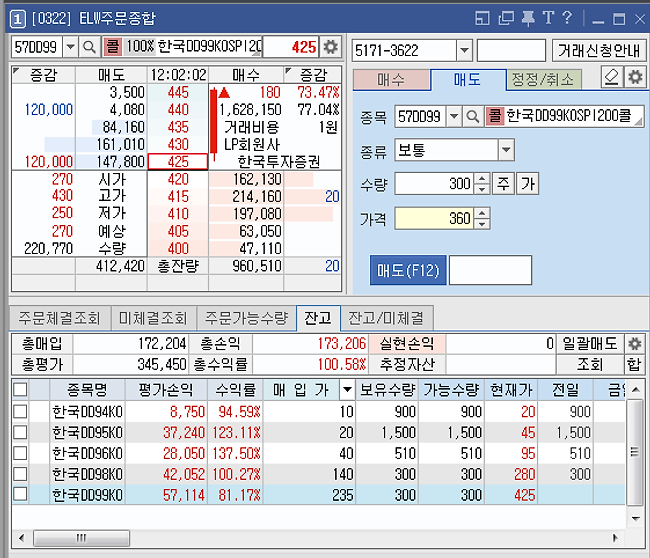Decrease price with 가격 down arrow

coord(482,224)
